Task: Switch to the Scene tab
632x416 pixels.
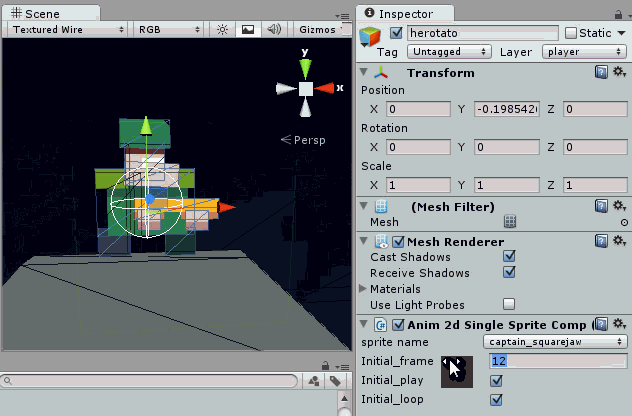Action: pyautogui.click(x=51, y=13)
